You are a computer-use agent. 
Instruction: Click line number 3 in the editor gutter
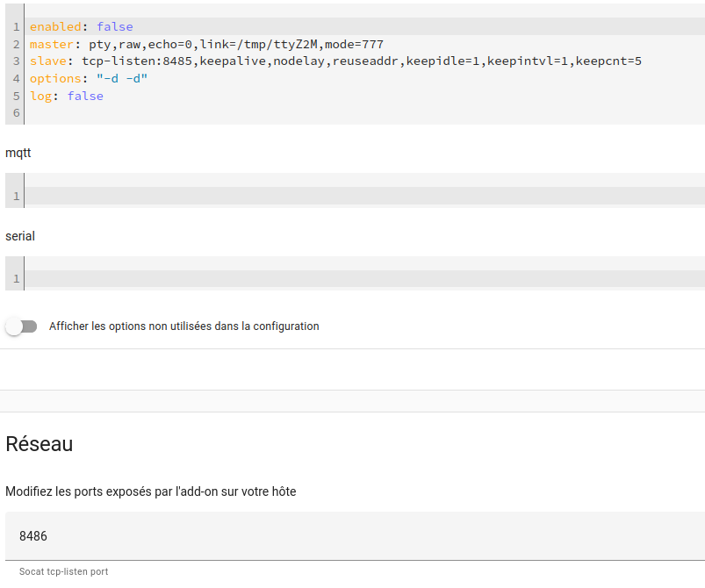tap(16, 61)
